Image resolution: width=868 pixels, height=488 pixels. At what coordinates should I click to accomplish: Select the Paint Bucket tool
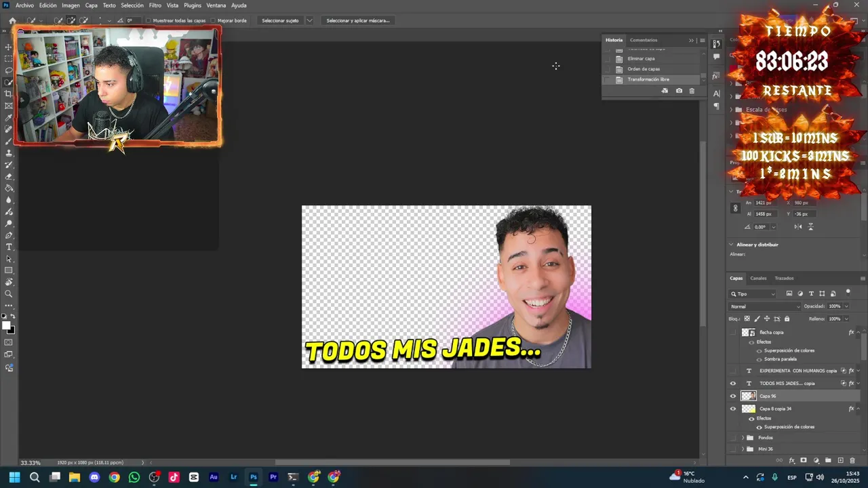[9, 188]
